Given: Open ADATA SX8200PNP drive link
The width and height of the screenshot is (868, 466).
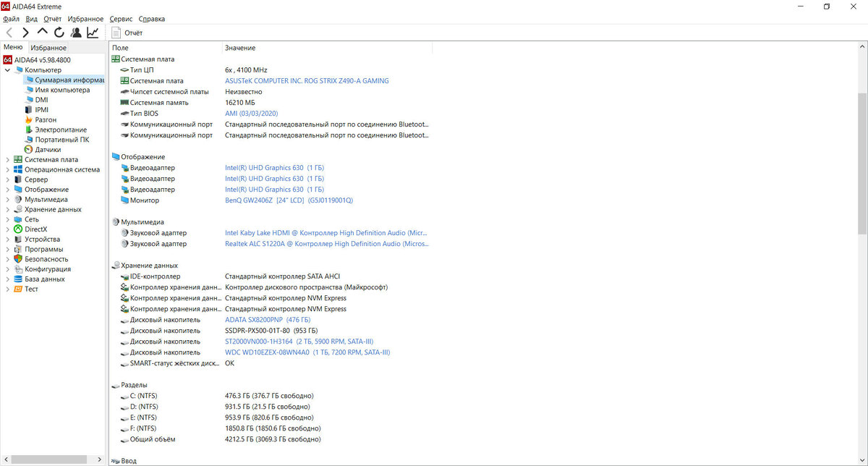Looking at the screenshot, I should click(x=268, y=320).
